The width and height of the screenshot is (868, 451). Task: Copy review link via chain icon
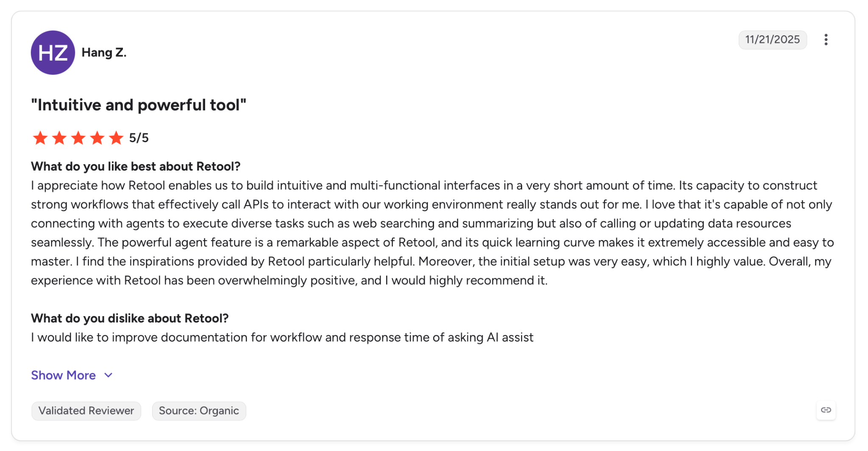pos(826,410)
